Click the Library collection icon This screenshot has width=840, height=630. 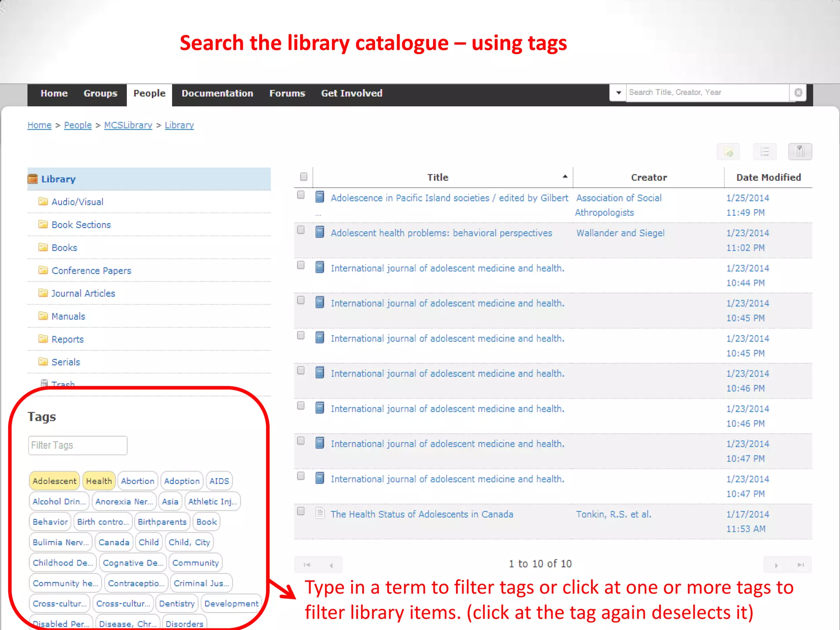(x=33, y=179)
